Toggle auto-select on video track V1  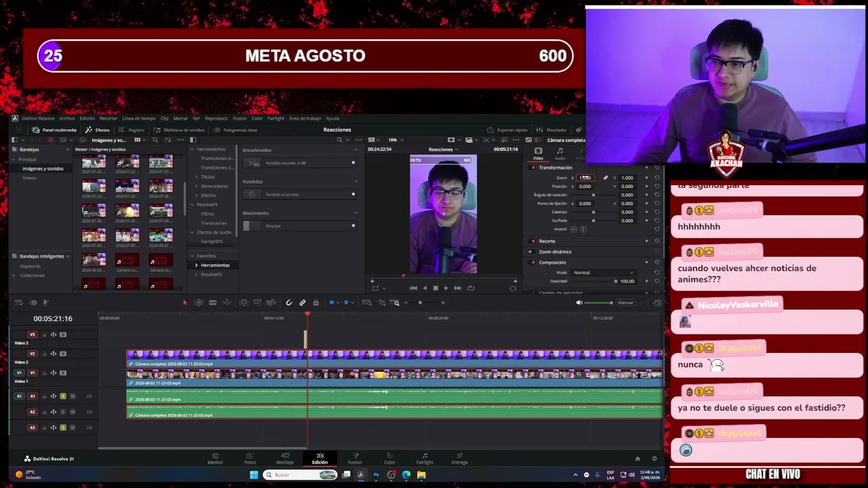click(x=54, y=373)
